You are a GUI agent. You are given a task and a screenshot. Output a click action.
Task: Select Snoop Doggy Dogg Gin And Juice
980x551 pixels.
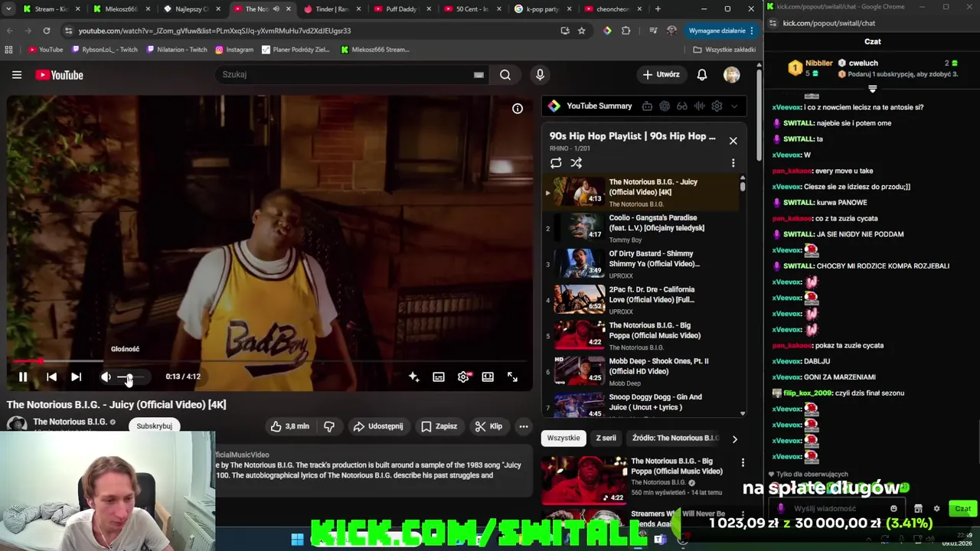tap(640, 405)
